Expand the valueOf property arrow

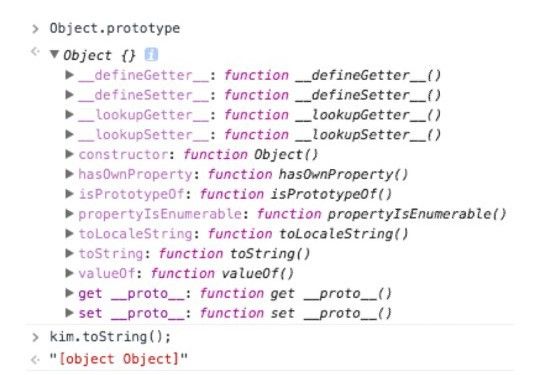[70, 273]
